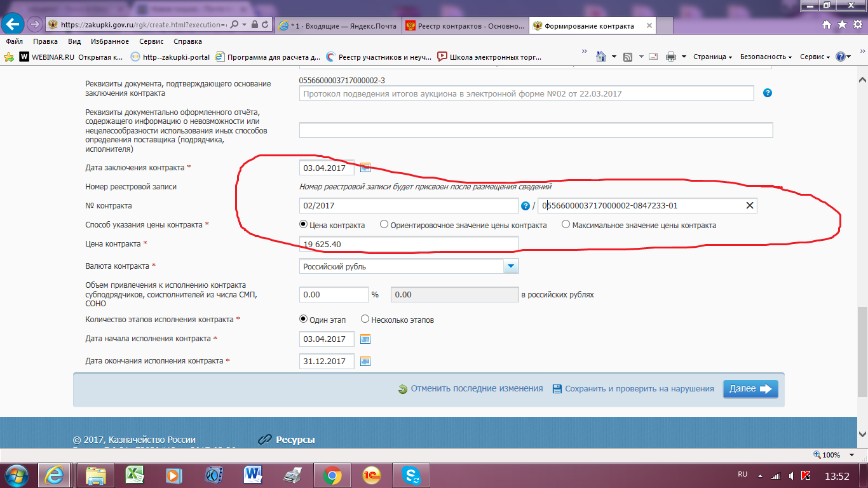This screenshot has width=868, height=488.
Task: Expand the contract currency dropdown
Action: tap(511, 267)
